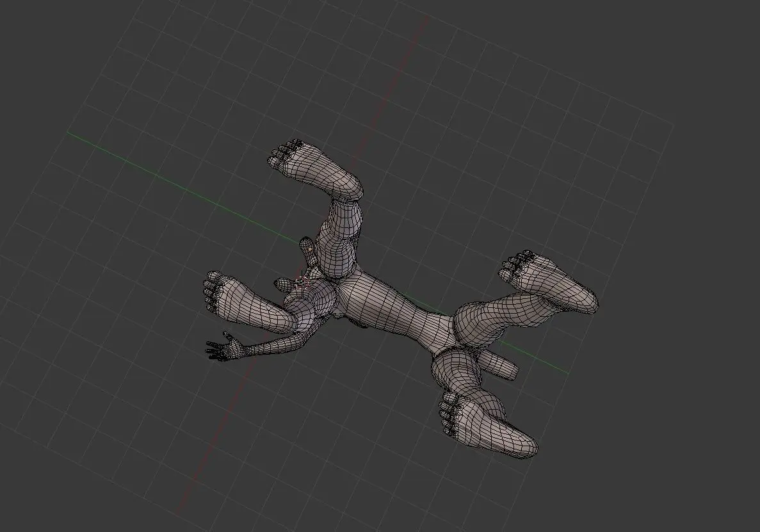Click the 3D cursor crosshair circle

[302, 282]
